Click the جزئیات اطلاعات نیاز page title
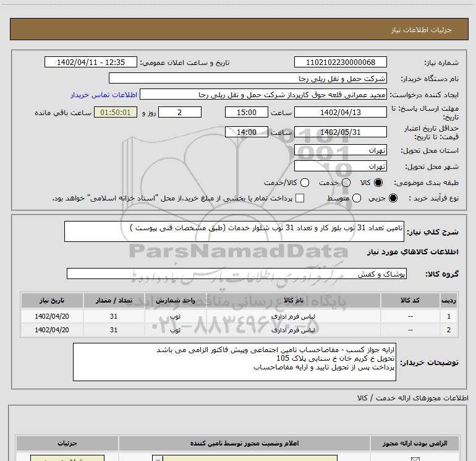 (422, 30)
